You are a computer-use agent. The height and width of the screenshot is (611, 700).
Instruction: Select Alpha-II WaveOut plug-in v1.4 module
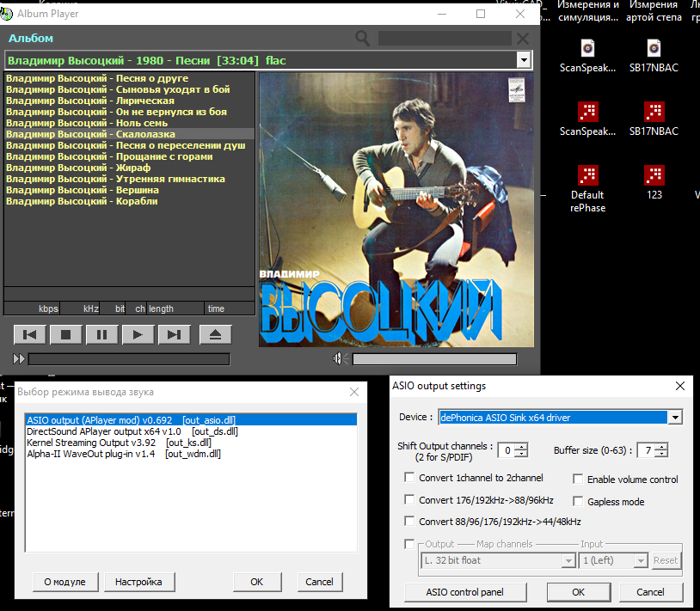coord(191,454)
